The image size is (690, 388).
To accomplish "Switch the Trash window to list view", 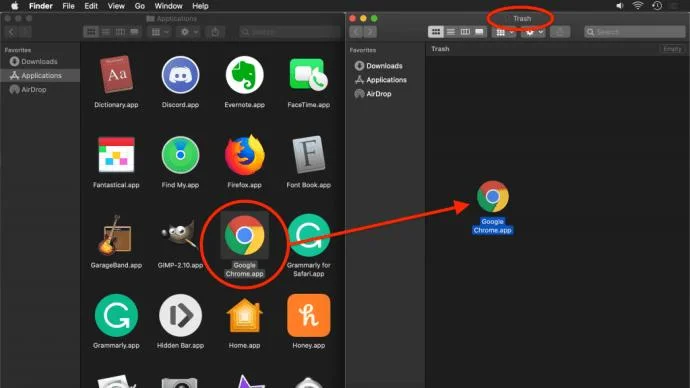I will pyautogui.click(x=451, y=32).
